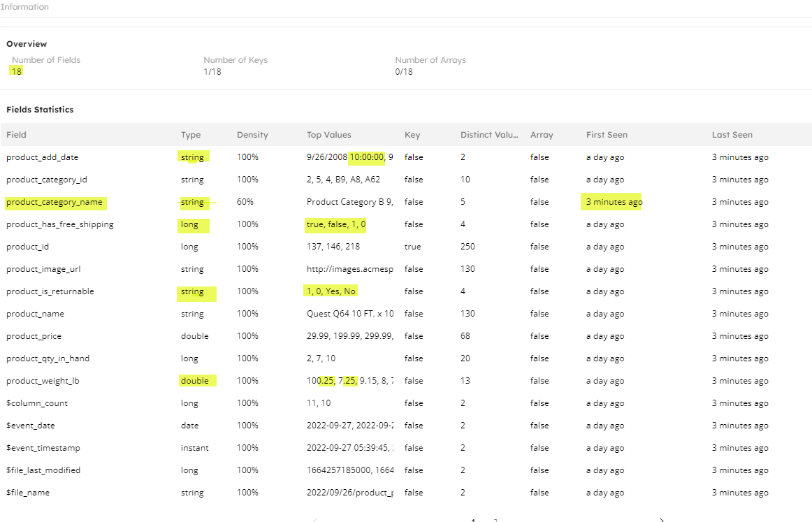Select page 1 in the pagination
Screen dimensions: 812x522
click(x=473, y=520)
